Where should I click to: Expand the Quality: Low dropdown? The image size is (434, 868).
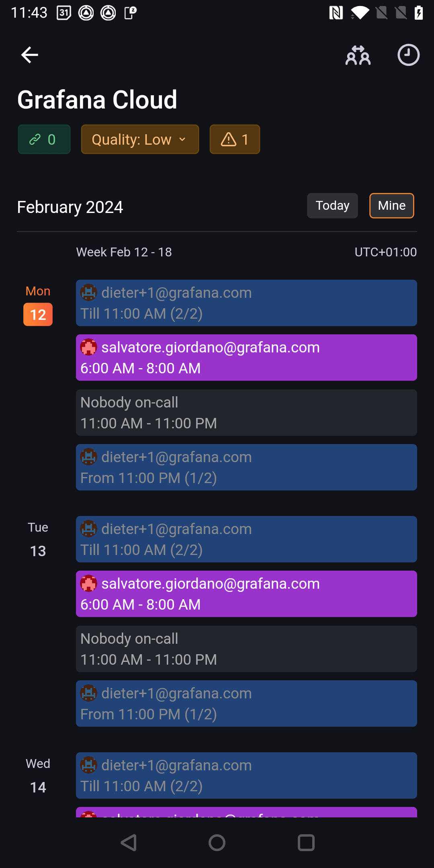[140, 139]
